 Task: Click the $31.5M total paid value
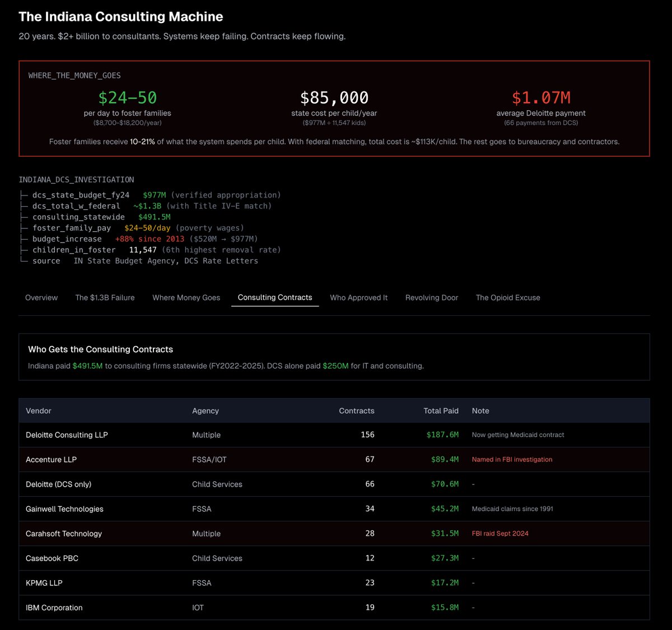coord(445,533)
